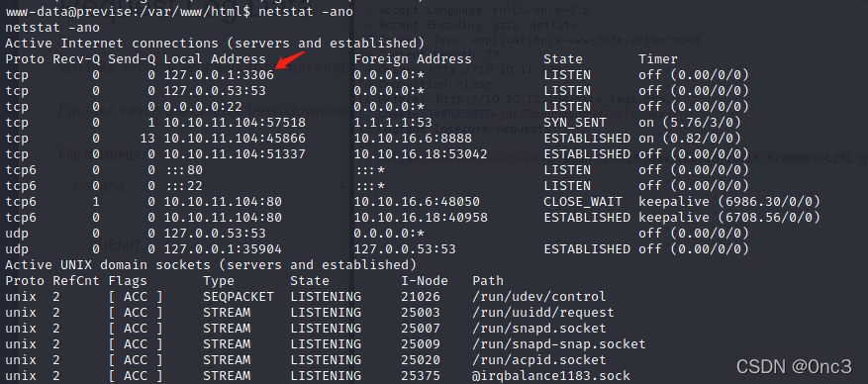This screenshot has width=868, height=384.
Task: Select the I-Node column header
Action: 425,281
